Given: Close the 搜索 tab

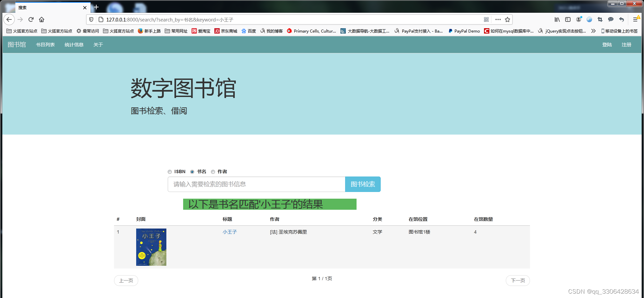Looking at the screenshot, I should point(85,7).
